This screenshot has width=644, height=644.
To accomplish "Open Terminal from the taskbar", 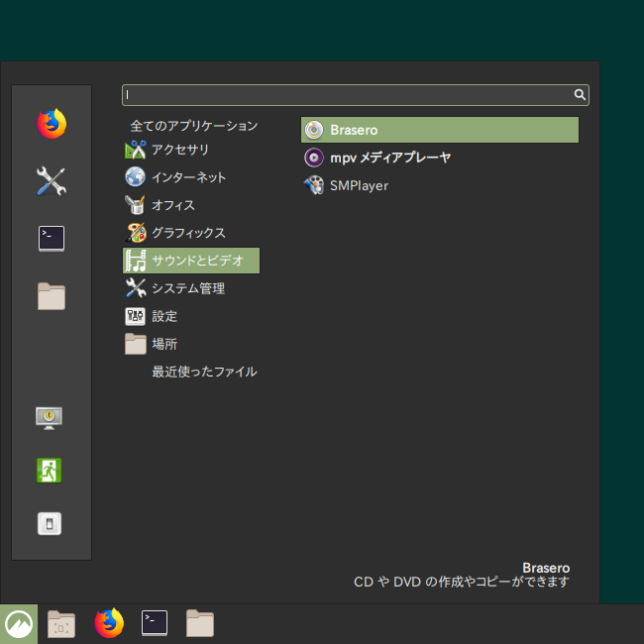I will coord(155,623).
